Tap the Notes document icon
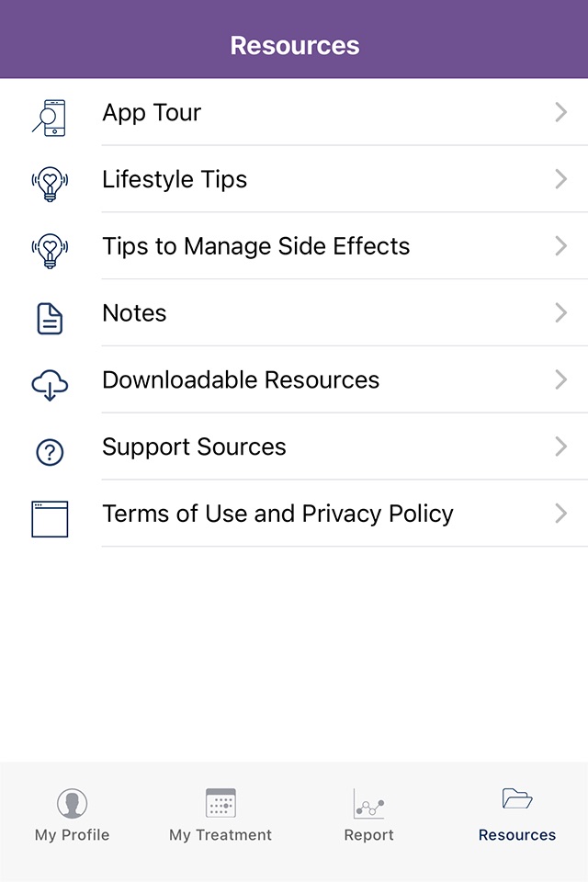 click(50, 318)
